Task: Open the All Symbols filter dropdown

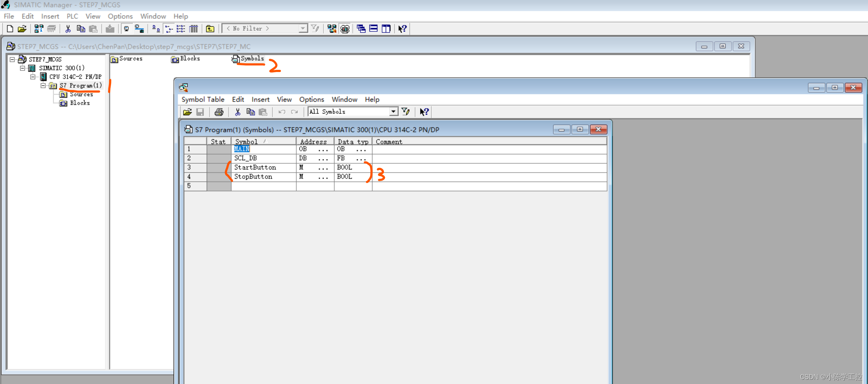Action: coord(393,112)
